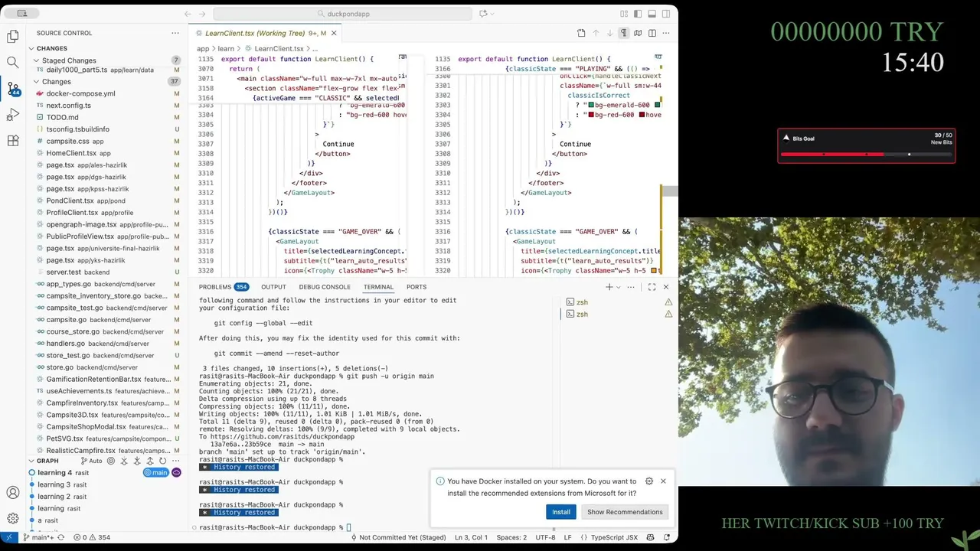
Task: Select the LearnClient.tsx (Working Tree) editor tab
Action: point(264,33)
